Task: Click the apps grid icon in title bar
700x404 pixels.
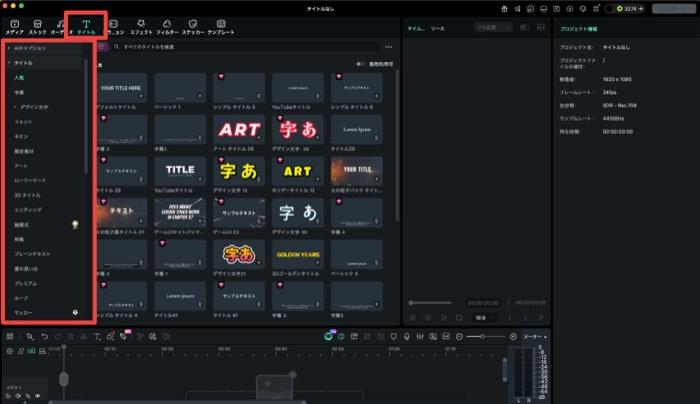Action: pos(596,8)
